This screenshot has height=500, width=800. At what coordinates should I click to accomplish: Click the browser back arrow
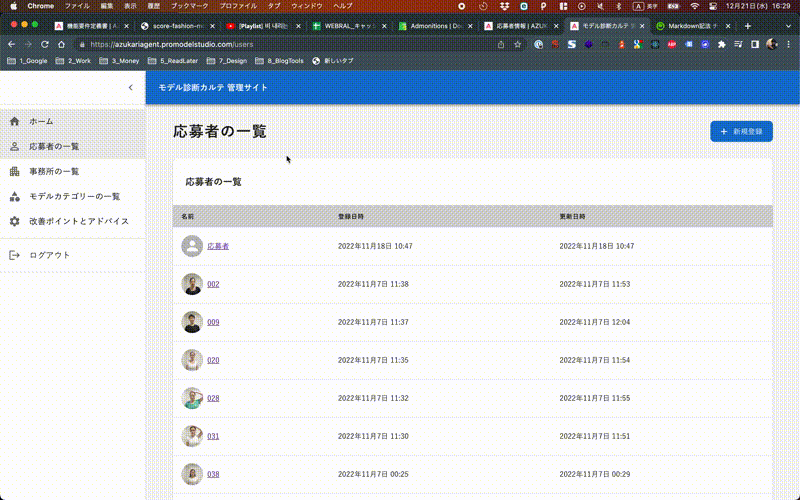[12, 44]
